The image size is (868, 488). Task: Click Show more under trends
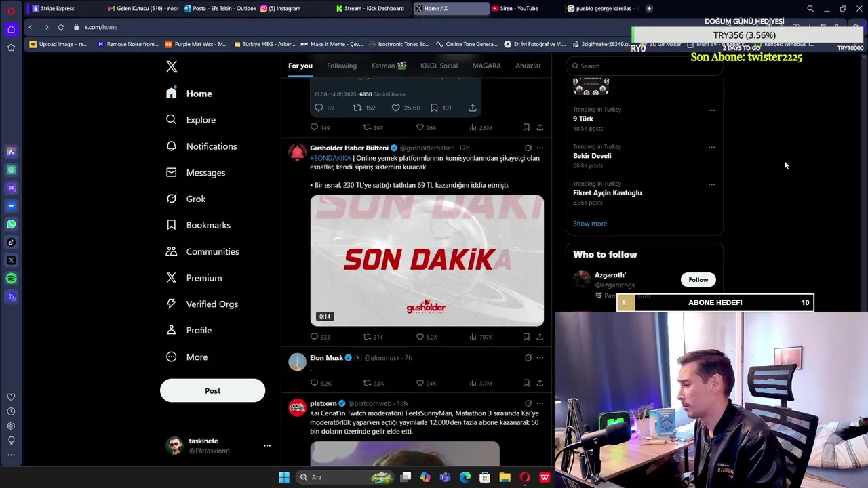coord(590,224)
